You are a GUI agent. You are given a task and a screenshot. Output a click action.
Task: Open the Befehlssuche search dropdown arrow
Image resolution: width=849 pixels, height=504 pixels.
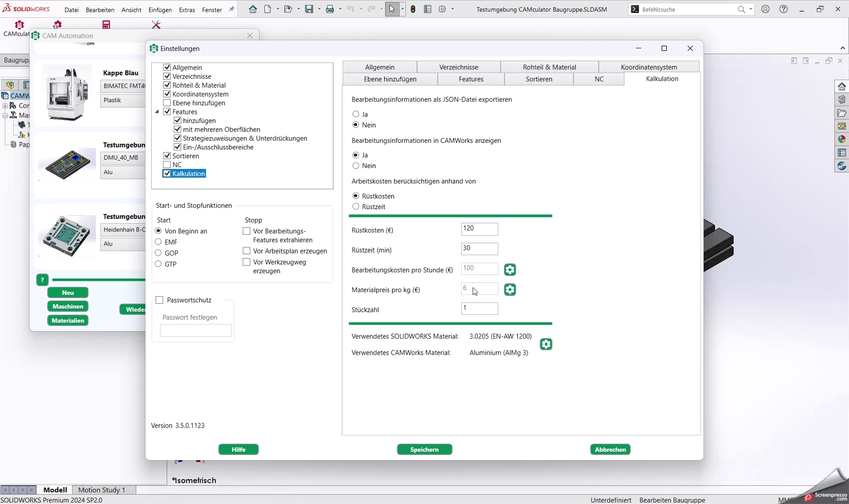point(750,9)
